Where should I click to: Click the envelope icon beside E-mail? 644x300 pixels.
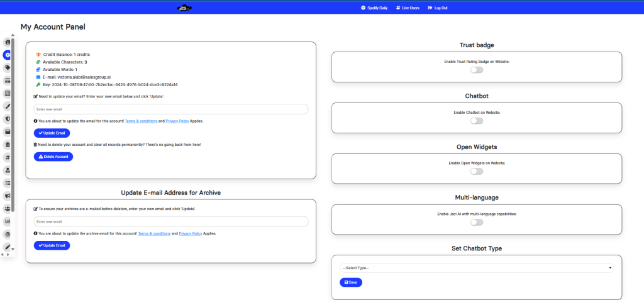coord(38,77)
